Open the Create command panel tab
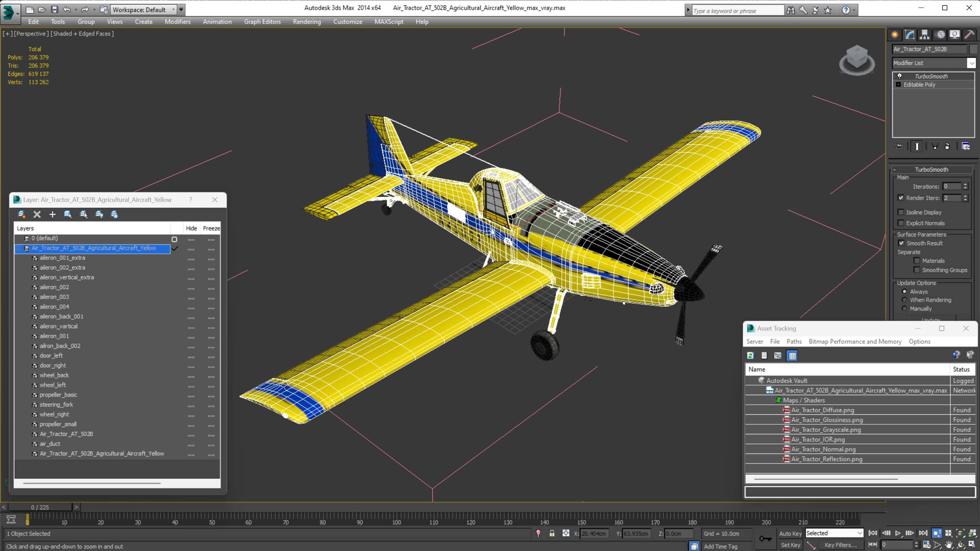Screen dimensions: 980x551 [895, 35]
